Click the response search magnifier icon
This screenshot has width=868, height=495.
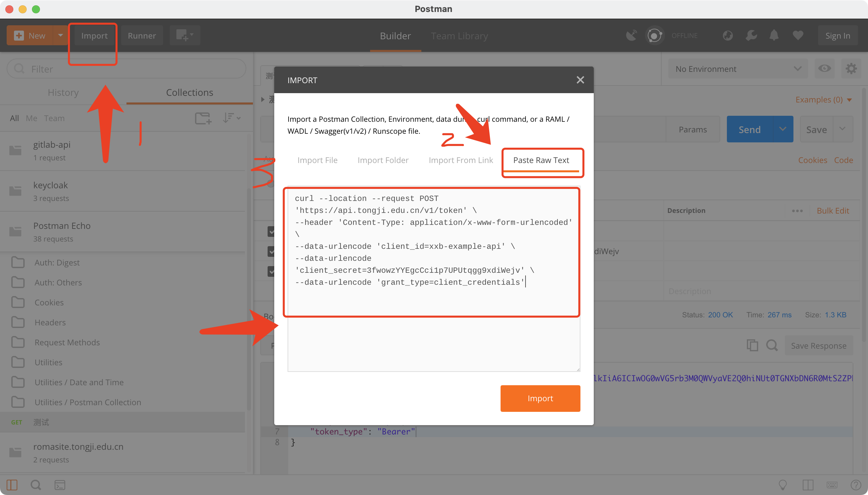[x=772, y=345]
